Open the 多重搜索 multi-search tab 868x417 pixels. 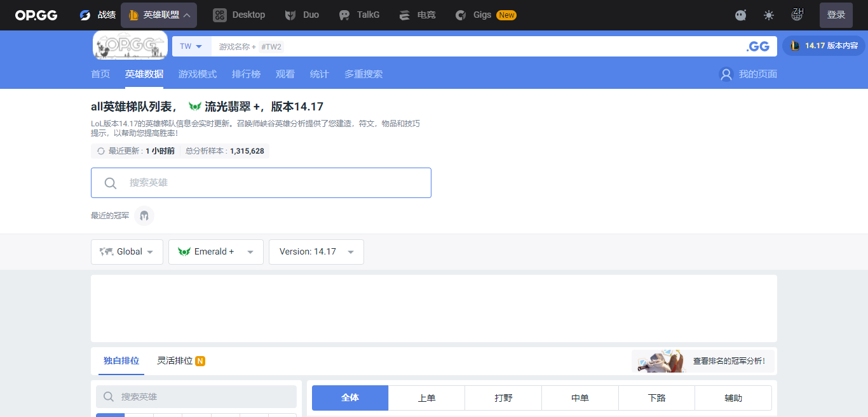pyautogui.click(x=363, y=74)
